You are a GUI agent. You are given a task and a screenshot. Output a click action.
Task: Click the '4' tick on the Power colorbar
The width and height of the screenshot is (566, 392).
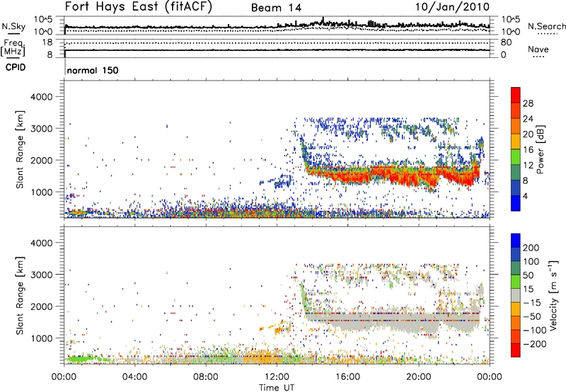click(526, 196)
